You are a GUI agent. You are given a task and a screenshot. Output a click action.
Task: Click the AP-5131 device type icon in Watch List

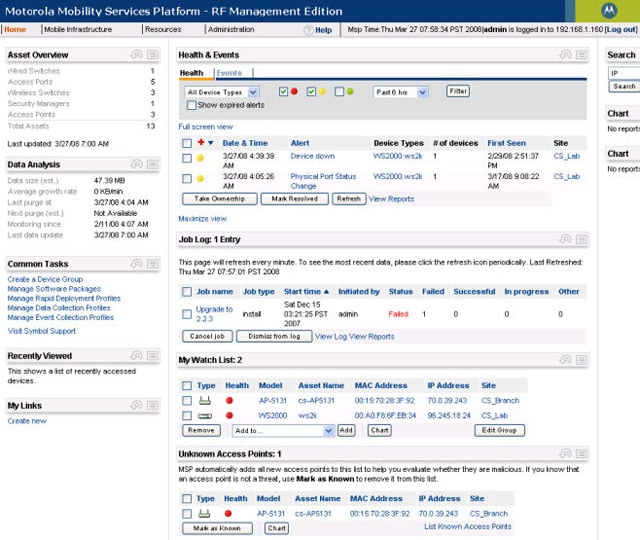[x=202, y=401]
